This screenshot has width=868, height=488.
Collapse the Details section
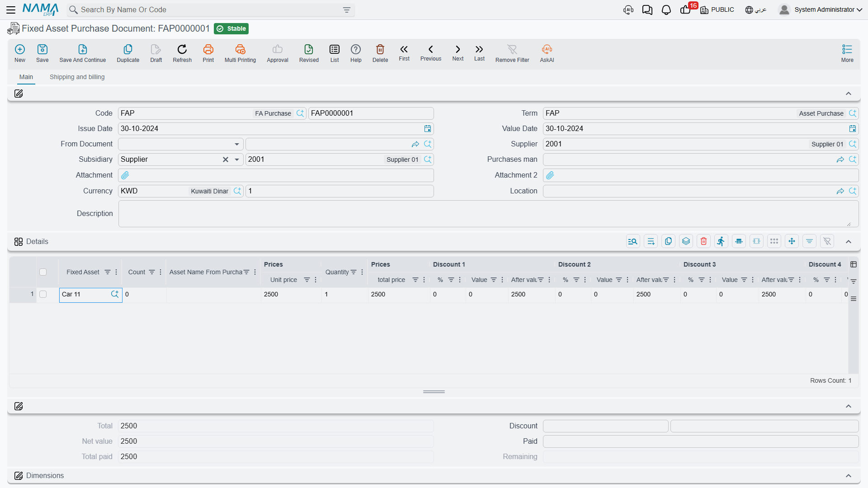point(849,242)
